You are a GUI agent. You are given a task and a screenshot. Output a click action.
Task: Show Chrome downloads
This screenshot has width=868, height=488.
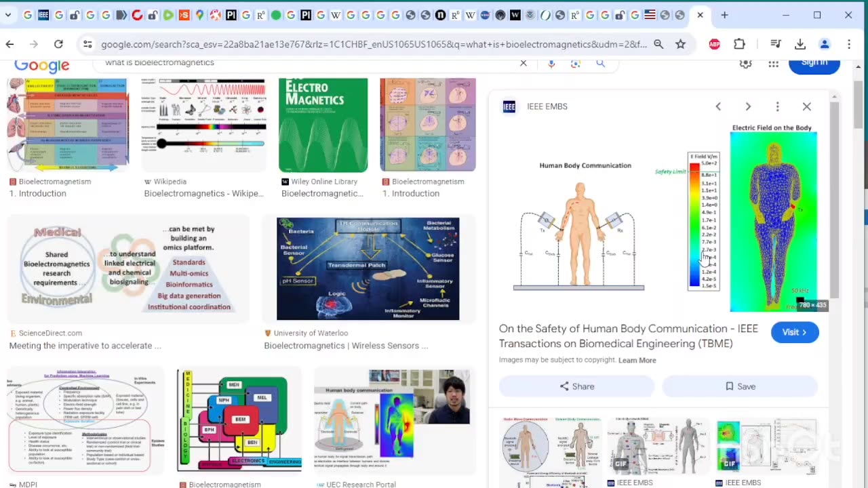800,44
